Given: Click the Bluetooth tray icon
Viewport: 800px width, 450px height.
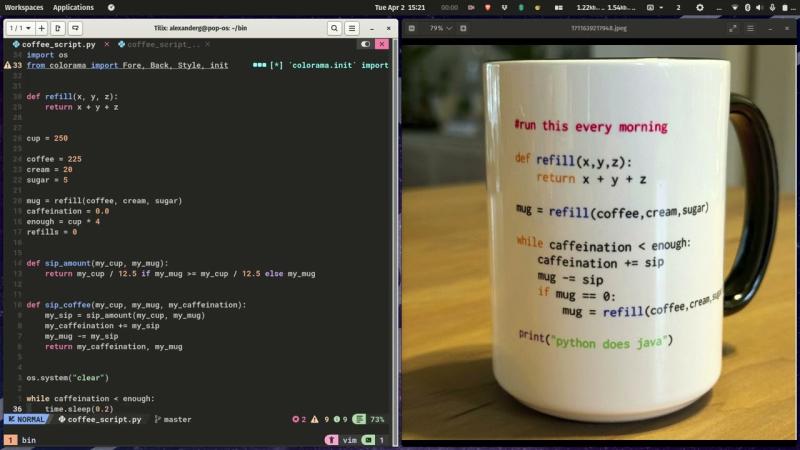Looking at the screenshot, I should click(x=747, y=8).
